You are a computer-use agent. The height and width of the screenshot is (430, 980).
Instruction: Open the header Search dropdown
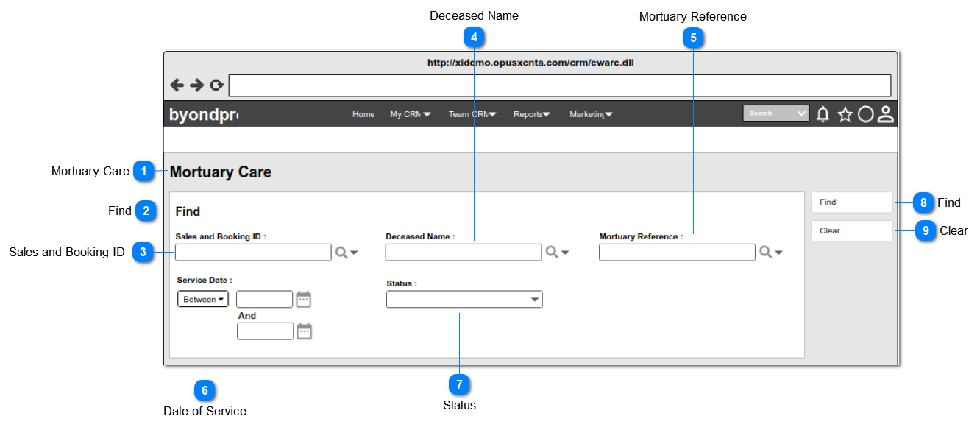tap(776, 113)
